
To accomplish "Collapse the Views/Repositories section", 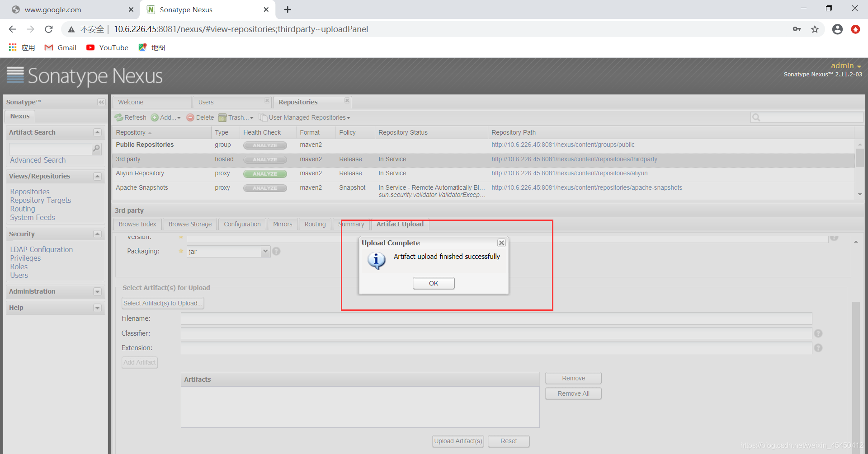I will tap(97, 176).
